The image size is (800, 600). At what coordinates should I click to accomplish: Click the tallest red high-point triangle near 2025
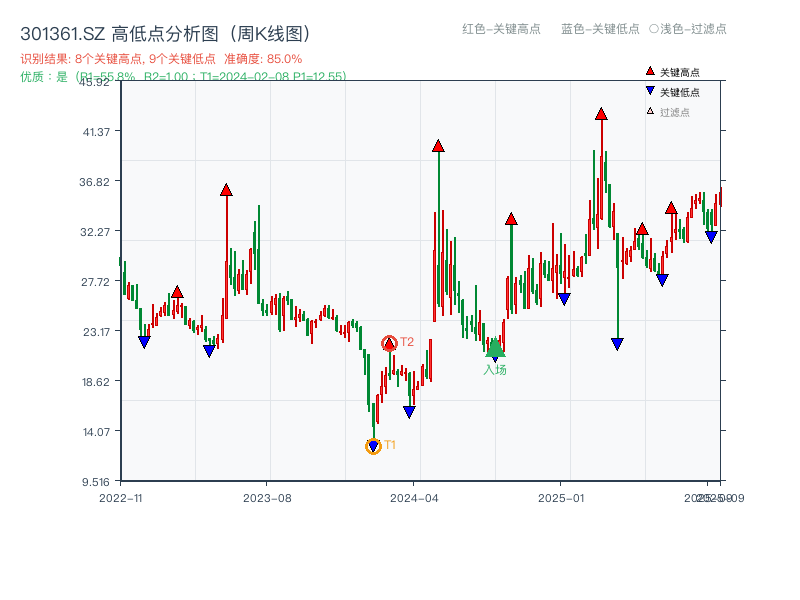pyautogui.click(x=600, y=114)
